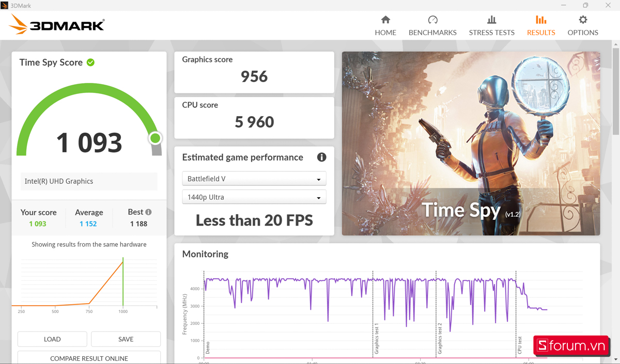Switch to the Benchmarks section
This screenshot has height=364, width=620.
[x=432, y=25]
